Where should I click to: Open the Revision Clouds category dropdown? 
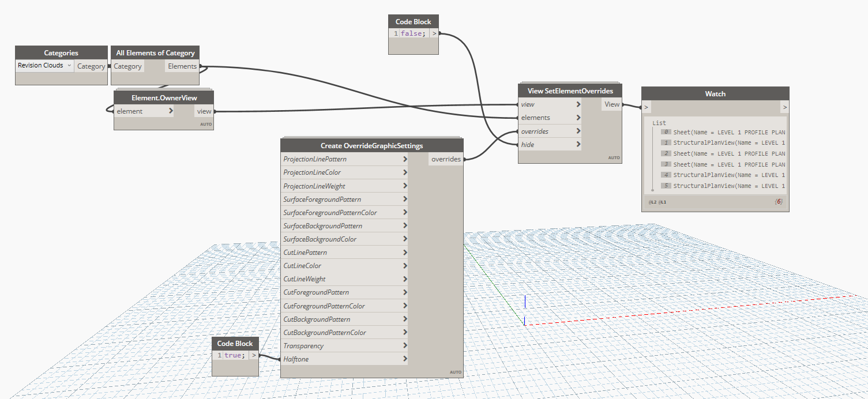[45, 66]
